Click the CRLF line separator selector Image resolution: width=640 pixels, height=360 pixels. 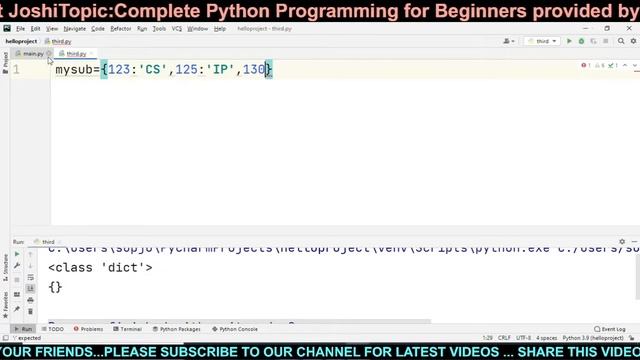pyautogui.click(x=504, y=338)
